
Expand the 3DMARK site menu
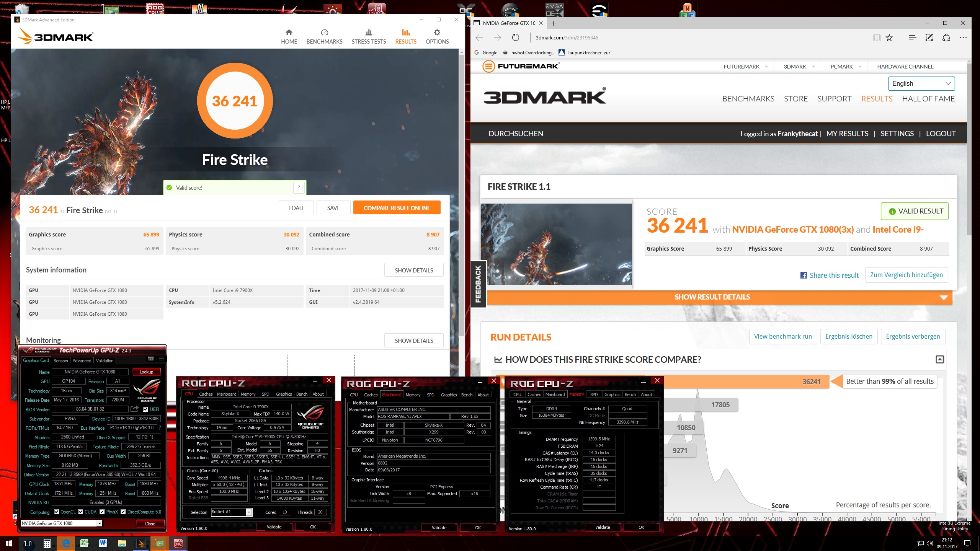tap(799, 67)
